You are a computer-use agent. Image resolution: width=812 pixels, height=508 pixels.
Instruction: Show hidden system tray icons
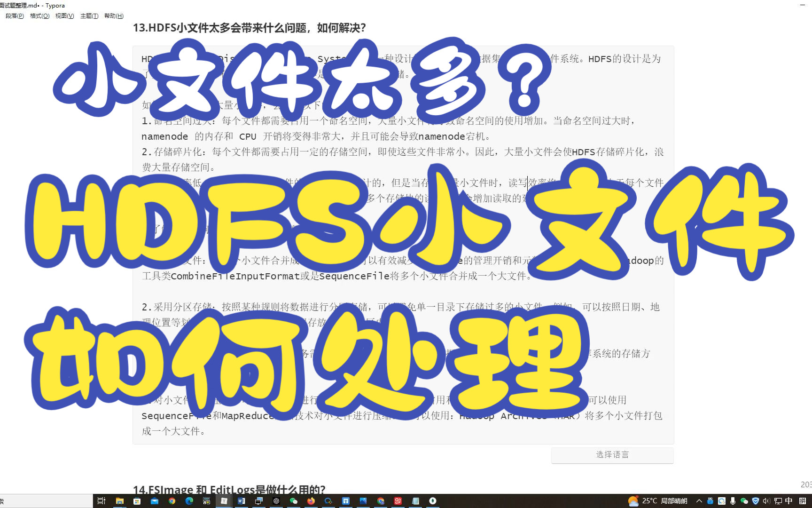tap(699, 501)
